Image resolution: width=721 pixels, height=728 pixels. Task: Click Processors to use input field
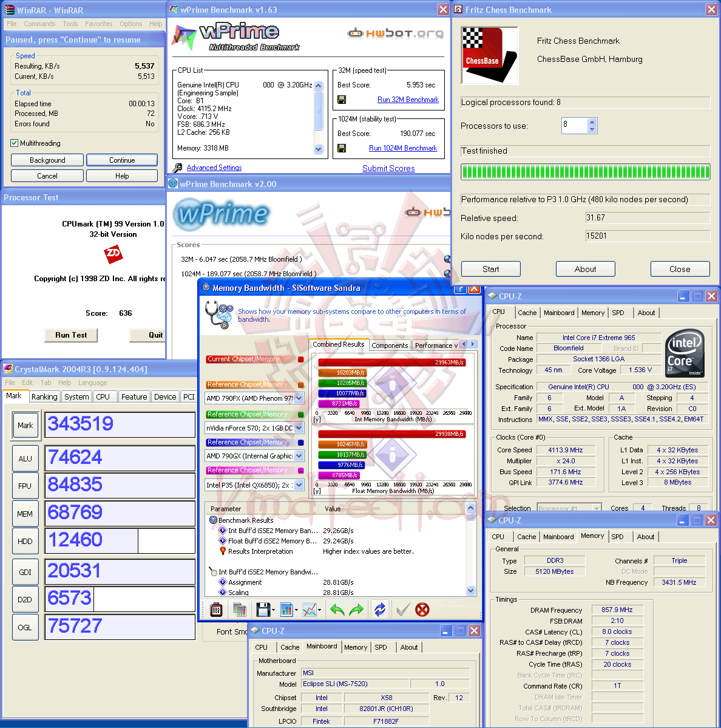(574, 125)
